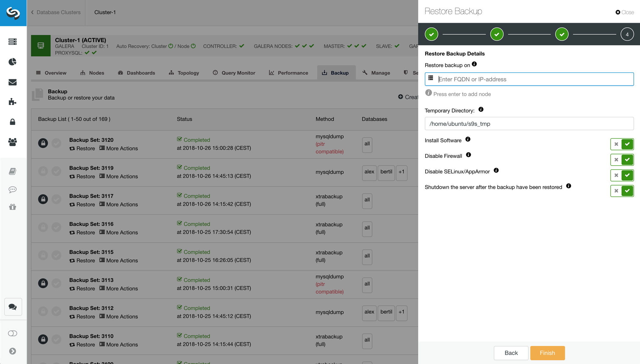Open the Query Monitor tab

234,73
